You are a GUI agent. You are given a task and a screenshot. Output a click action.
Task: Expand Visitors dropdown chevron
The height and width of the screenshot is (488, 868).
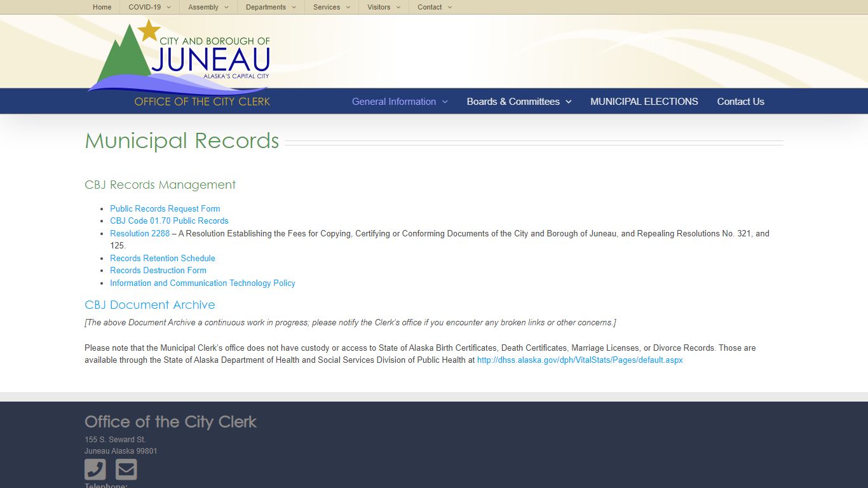tap(398, 8)
